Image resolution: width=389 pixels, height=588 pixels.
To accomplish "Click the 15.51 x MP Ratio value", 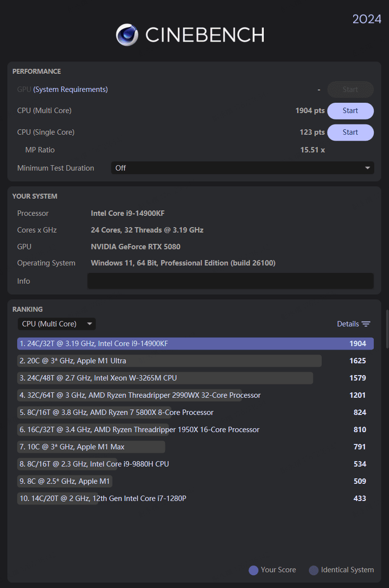I will click(x=312, y=150).
